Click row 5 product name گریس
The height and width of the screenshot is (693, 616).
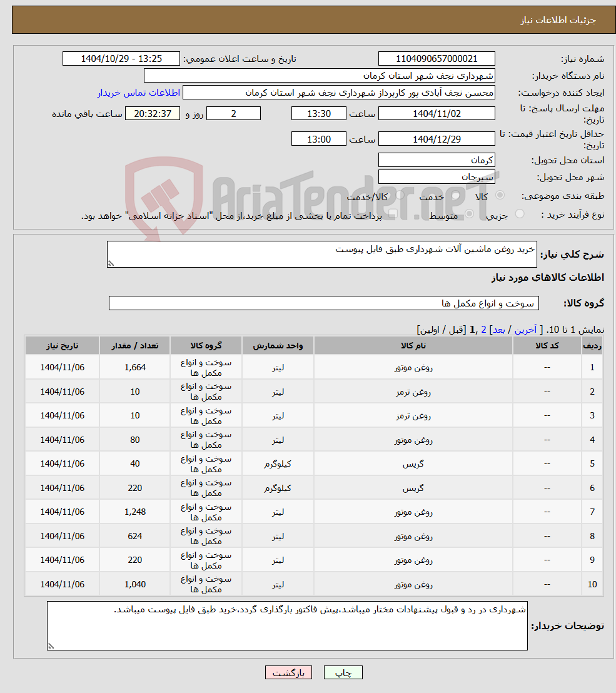[413, 463]
